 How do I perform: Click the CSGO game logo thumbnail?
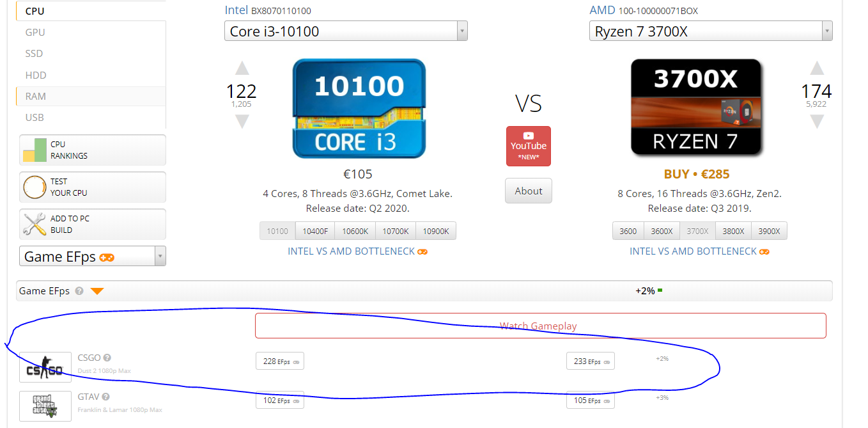(x=45, y=367)
